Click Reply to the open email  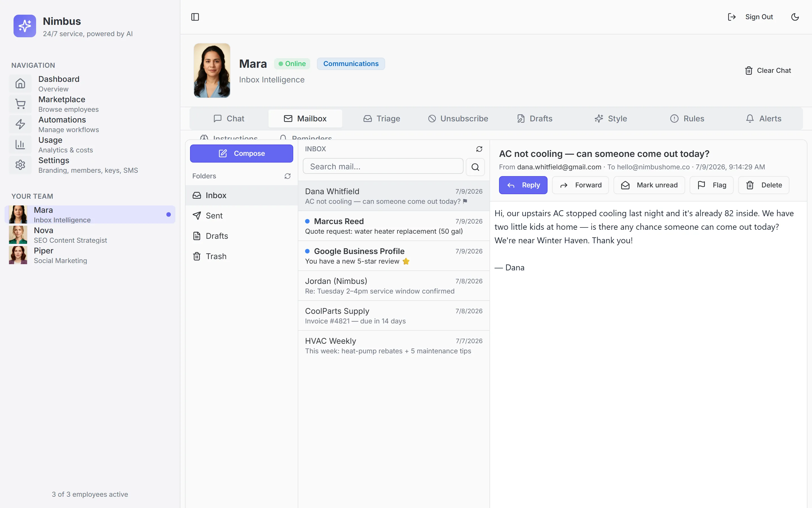pos(523,185)
